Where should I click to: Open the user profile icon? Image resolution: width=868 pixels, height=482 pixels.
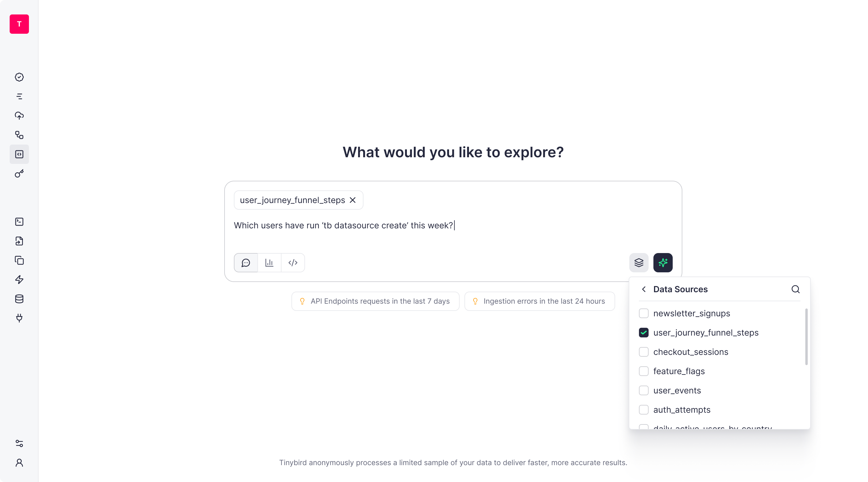19,462
